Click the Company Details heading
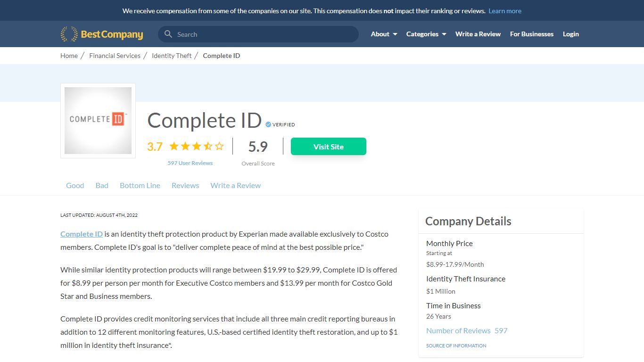The height and width of the screenshot is (362, 644). tap(468, 221)
